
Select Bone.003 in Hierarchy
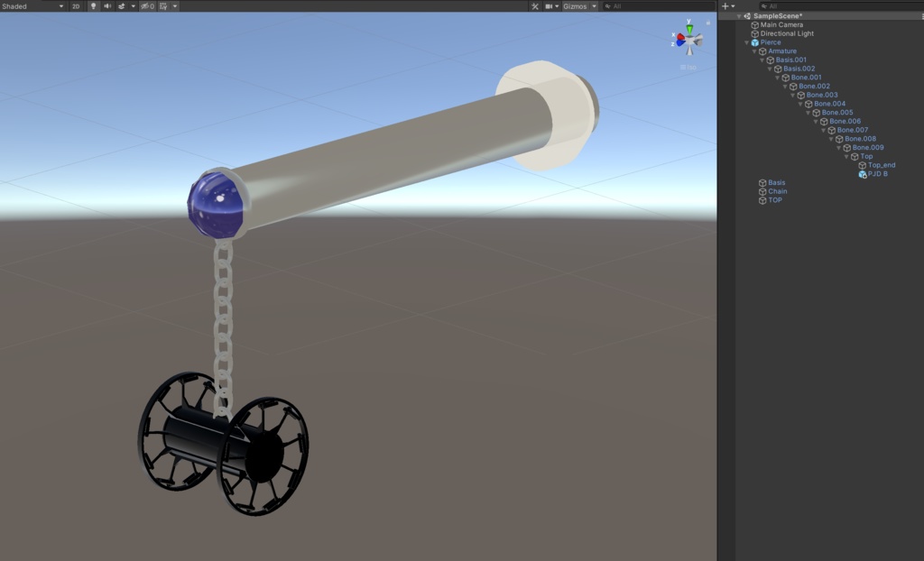[822, 95]
